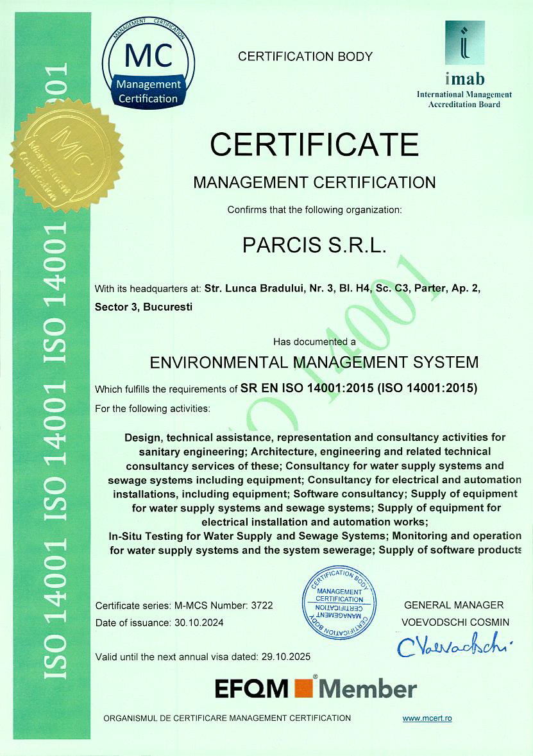Select the line starting "sewage systems including equipment"
533x756 pixels.
tap(315, 480)
